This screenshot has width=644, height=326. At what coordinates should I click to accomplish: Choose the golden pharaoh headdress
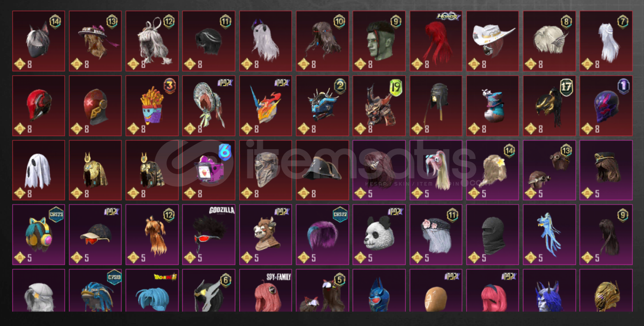(95, 170)
